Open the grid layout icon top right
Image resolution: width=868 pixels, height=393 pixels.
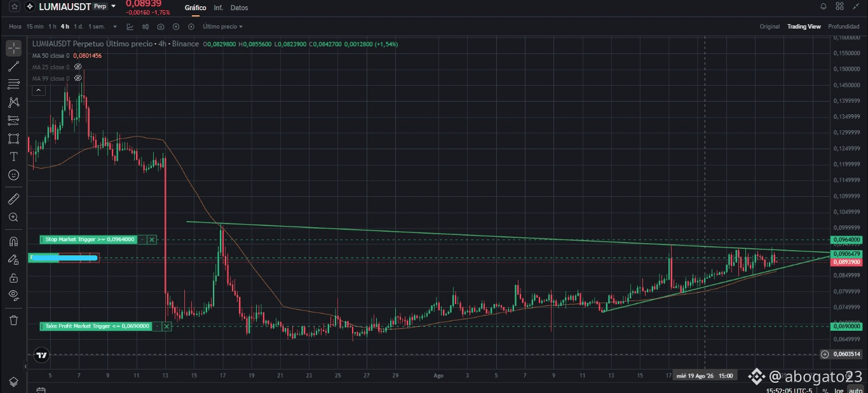point(839,6)
